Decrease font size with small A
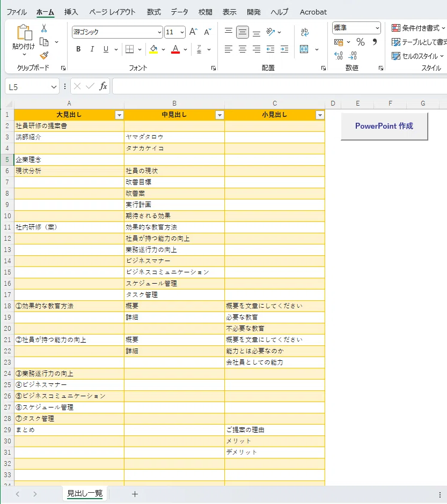This screenshot has height=504, width=447. [208, 32]
